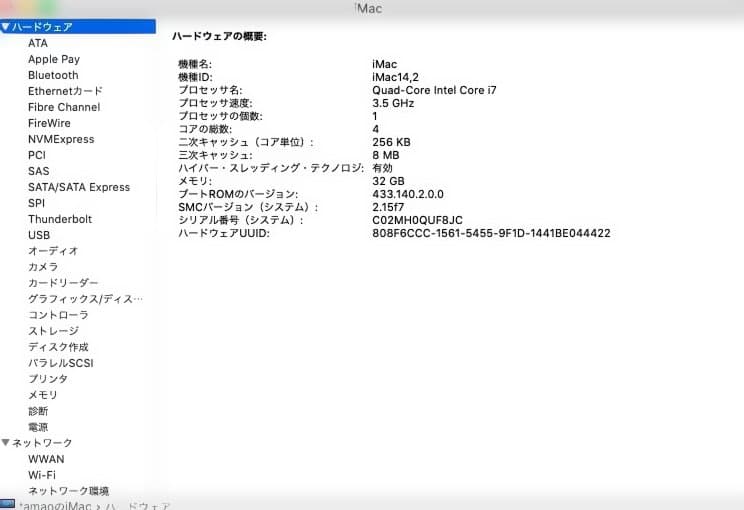Click the serial number C02MH0QUF8JC

click(x=417, y=220)
